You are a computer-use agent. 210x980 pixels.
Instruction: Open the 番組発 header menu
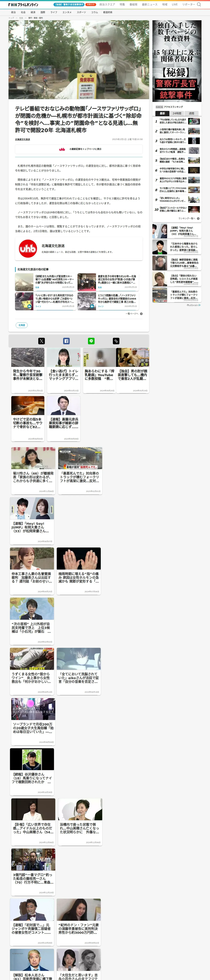133,5
